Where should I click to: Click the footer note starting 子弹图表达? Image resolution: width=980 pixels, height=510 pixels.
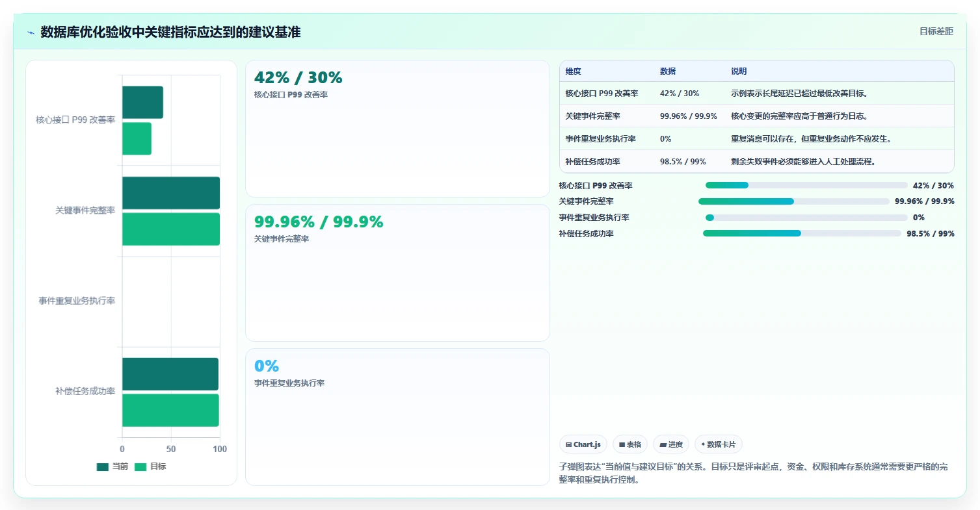tap(753, 473)
